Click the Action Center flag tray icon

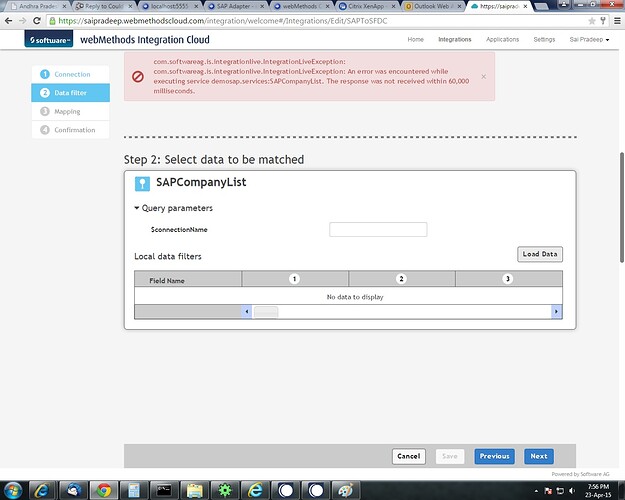coord(548,490)
